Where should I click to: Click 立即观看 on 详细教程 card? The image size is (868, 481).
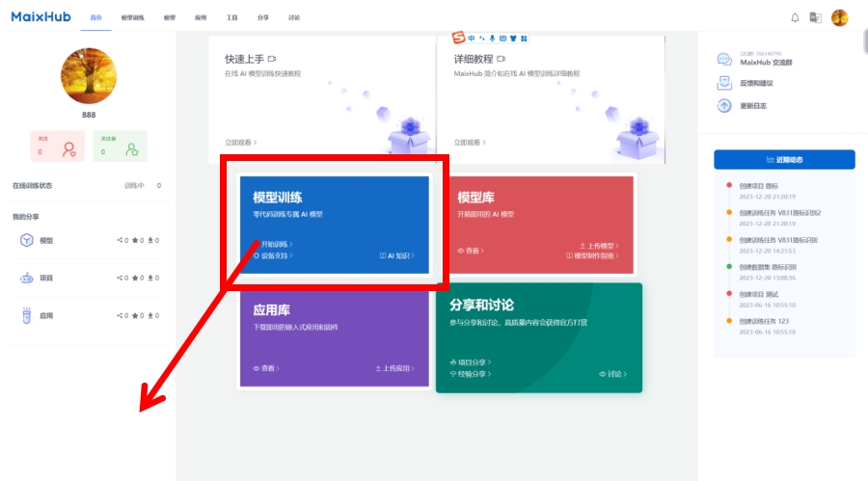(x=470, y=143)
